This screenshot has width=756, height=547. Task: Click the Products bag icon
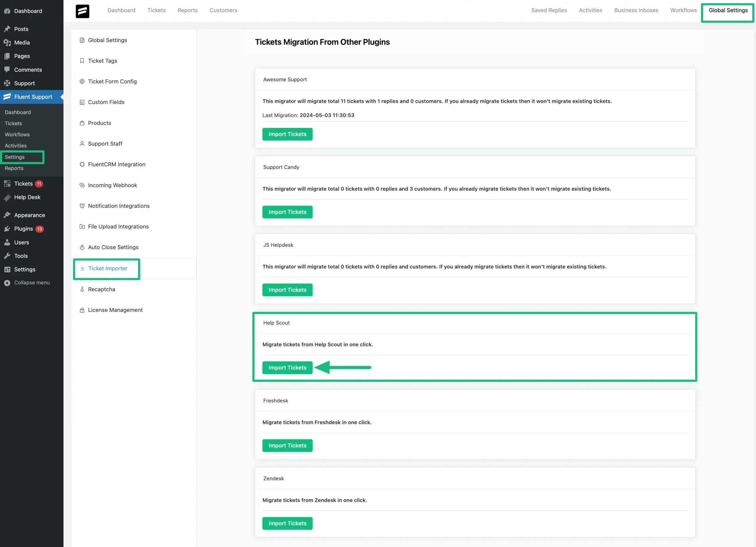82,123
